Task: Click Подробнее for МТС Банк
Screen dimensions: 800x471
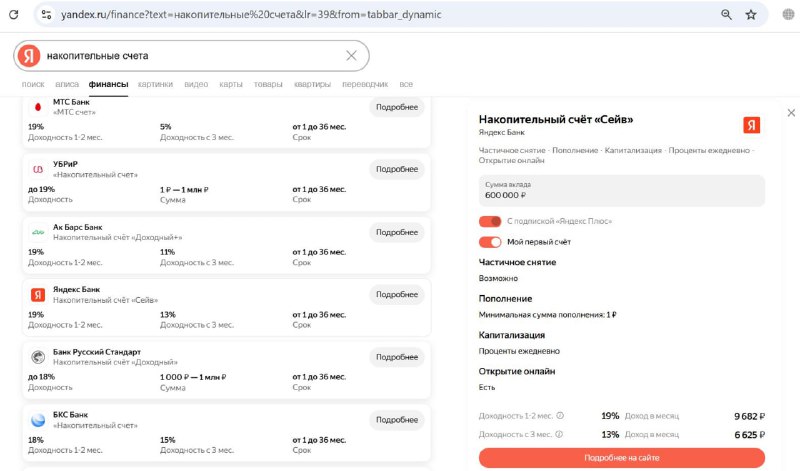Action: pyautogui.click(x=397, y=107)
